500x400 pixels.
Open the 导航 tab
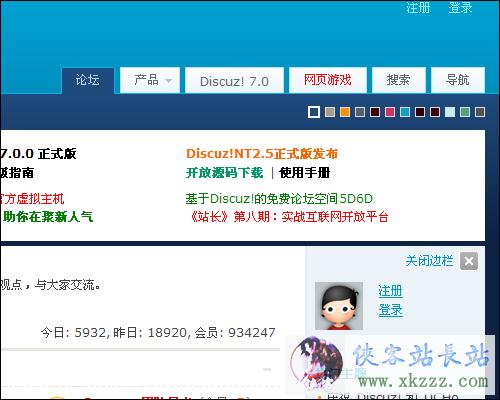(458, 80)
